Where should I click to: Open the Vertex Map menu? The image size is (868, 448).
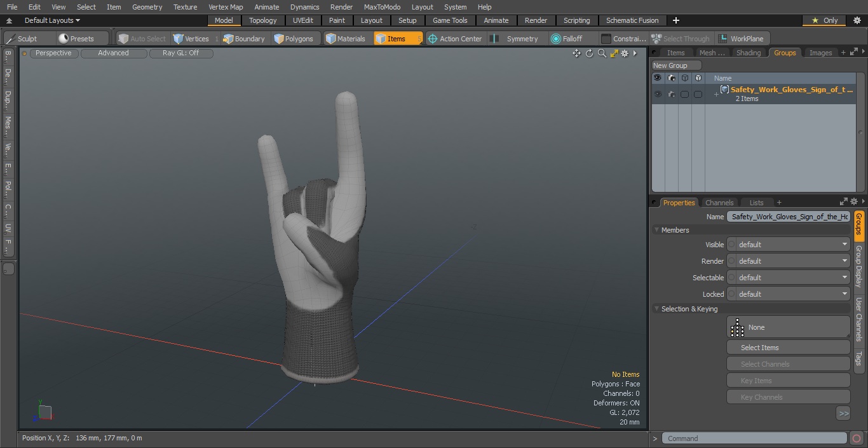pyautogui.click(x=226, y=7)
